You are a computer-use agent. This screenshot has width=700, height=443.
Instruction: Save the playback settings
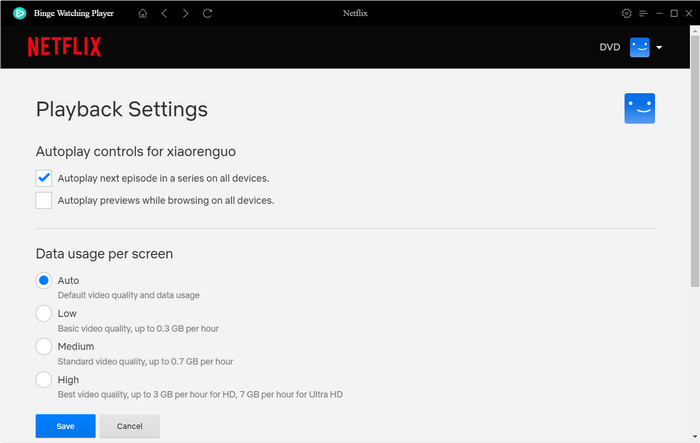pos(66,426)
